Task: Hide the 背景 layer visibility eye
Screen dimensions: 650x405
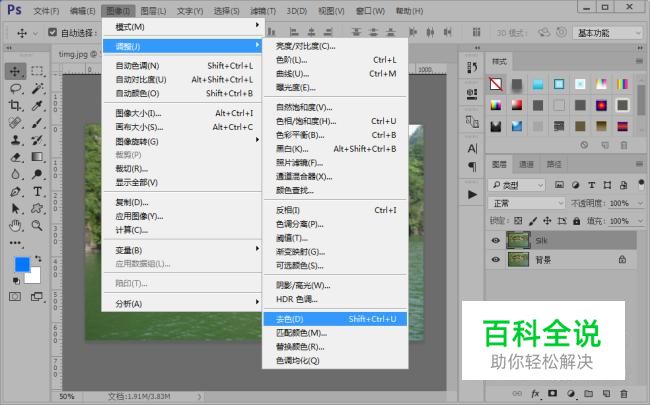Action: point(495,259)
